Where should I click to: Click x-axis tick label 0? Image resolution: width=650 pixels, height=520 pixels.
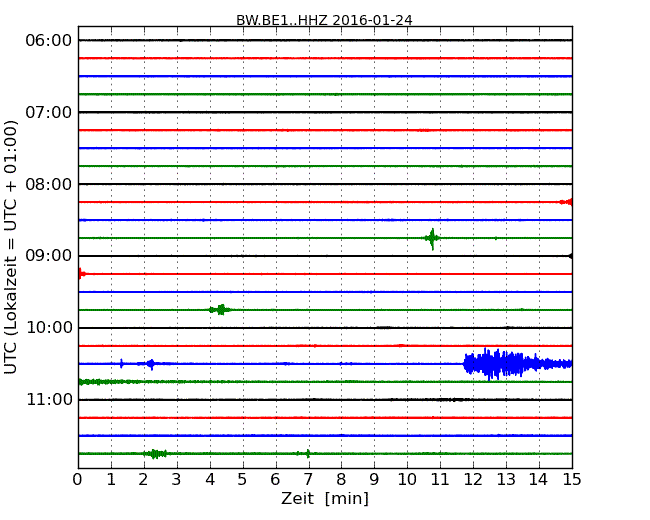pos(78,480)
